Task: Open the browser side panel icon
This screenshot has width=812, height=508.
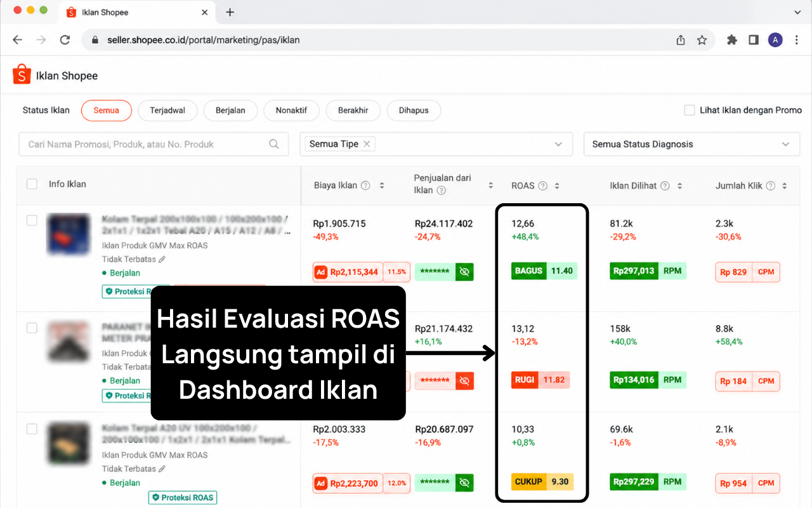Action: click(754, 40)
